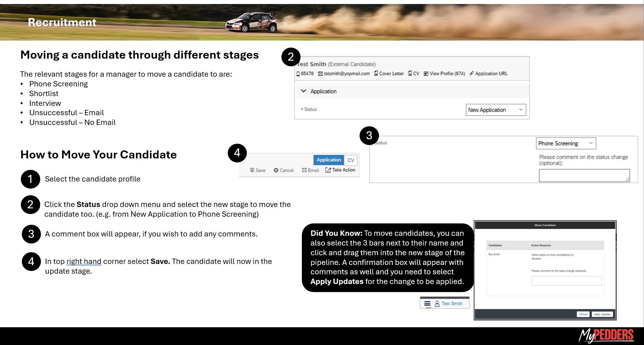Open the New Application status dropdown

click(x=495, y=110)
